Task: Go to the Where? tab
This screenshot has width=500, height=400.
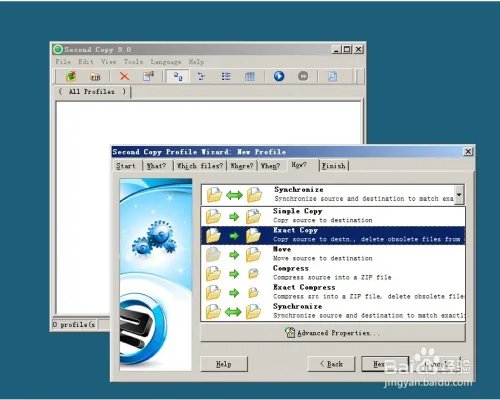Action: 242,166
